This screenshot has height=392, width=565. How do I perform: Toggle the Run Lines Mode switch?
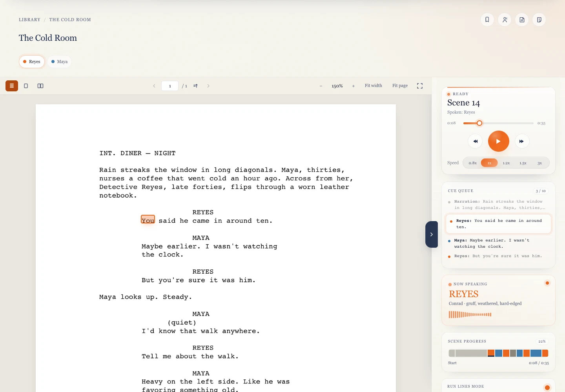coord(547,388)
